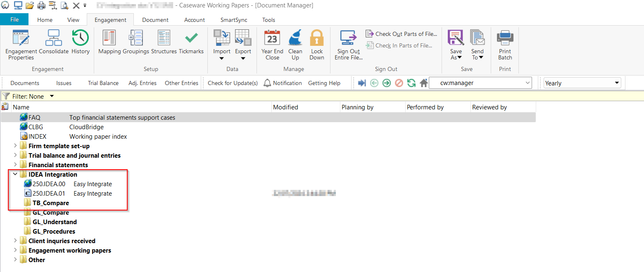Open the Yearly period dropdown
Viewport: 644px width, 272px height.
[x=582, y=83]
